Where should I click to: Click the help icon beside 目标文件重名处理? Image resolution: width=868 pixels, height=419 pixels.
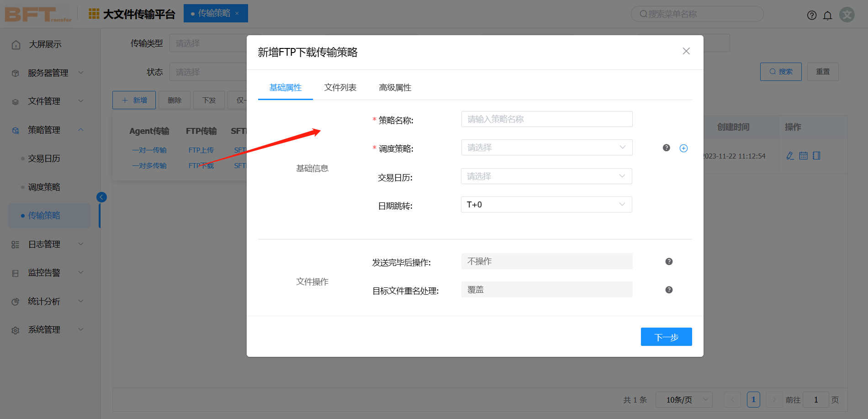point(669,290)
